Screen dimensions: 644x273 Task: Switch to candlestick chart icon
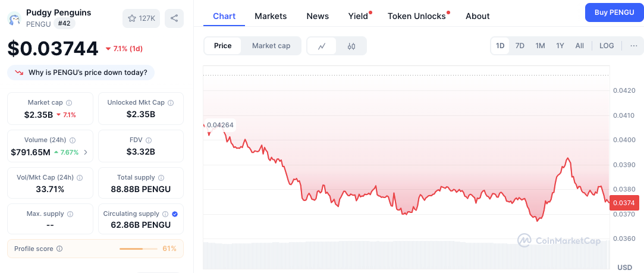point(351,46)
